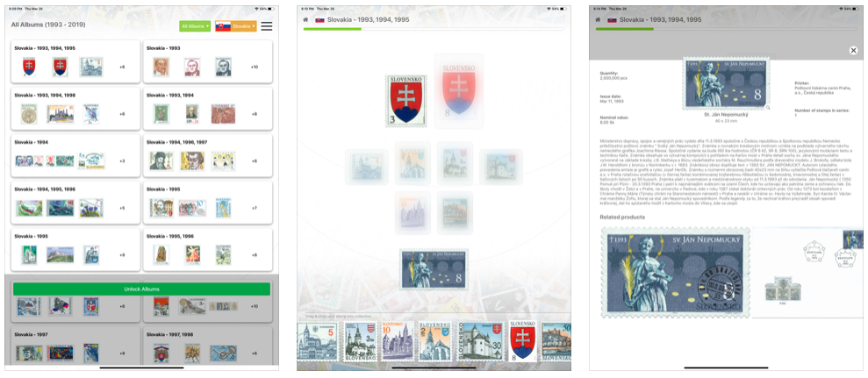Pick the partially visible 50 stamp in tray
Image resolution: width=868 pixels, height=378 pixels.
click(x=556, y=343)
